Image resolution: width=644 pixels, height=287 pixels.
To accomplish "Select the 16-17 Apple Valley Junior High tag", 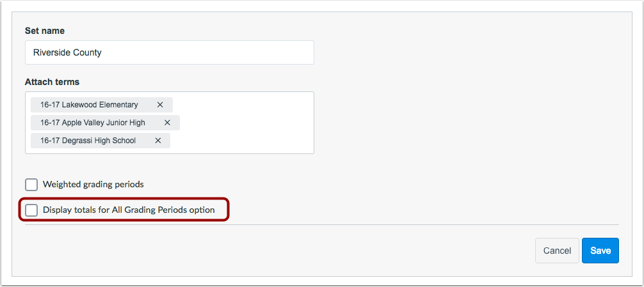I will [92, 123].
